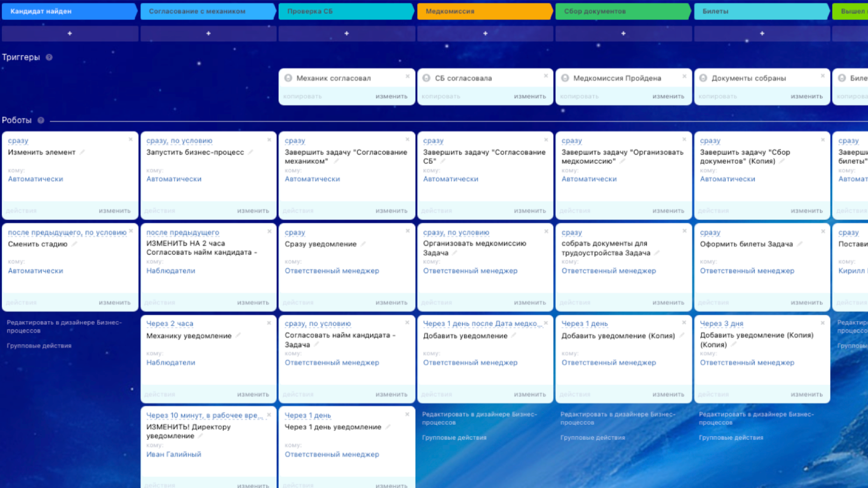
Task: Click Наблюдатели recipient on Механику уведомление
Action: (170, 362)
